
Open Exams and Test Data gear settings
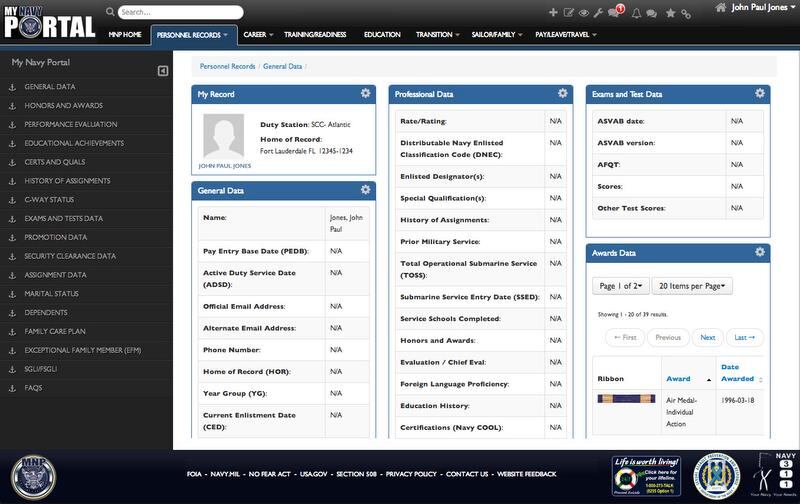(760, 93)
